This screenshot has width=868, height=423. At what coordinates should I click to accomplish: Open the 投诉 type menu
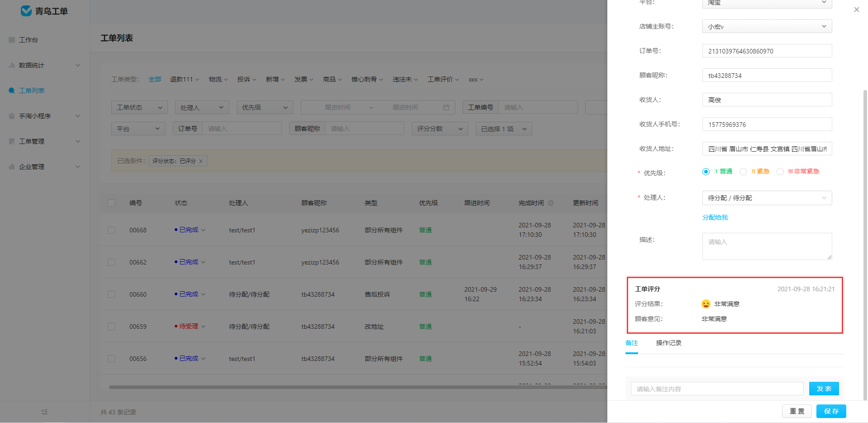pyautogui.click(x=247, y=79)
